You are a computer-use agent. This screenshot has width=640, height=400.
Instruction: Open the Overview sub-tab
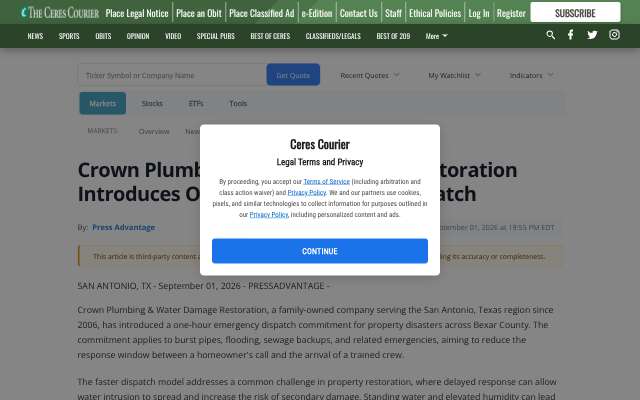(154, 131)
